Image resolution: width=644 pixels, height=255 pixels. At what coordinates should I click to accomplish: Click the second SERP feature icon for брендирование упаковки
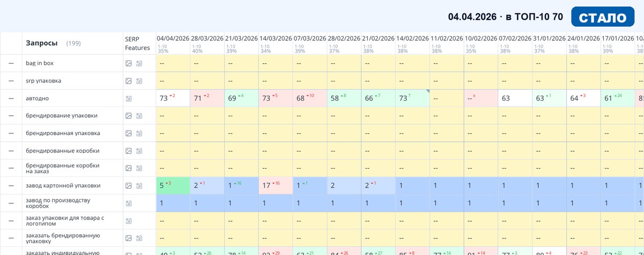point(139,116)
